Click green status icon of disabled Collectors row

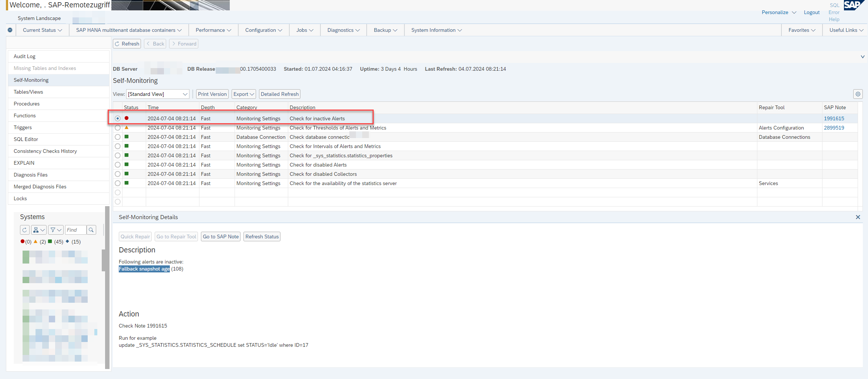[x=127, y=174]
